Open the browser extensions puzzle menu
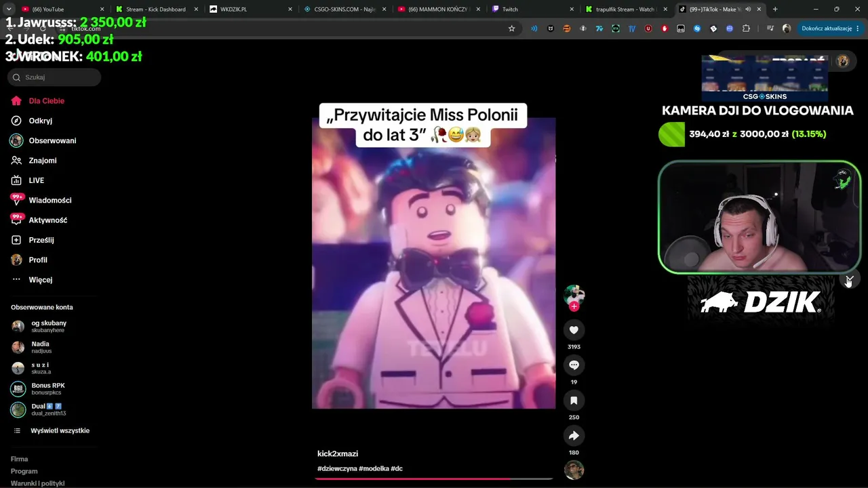 [746, 28]
